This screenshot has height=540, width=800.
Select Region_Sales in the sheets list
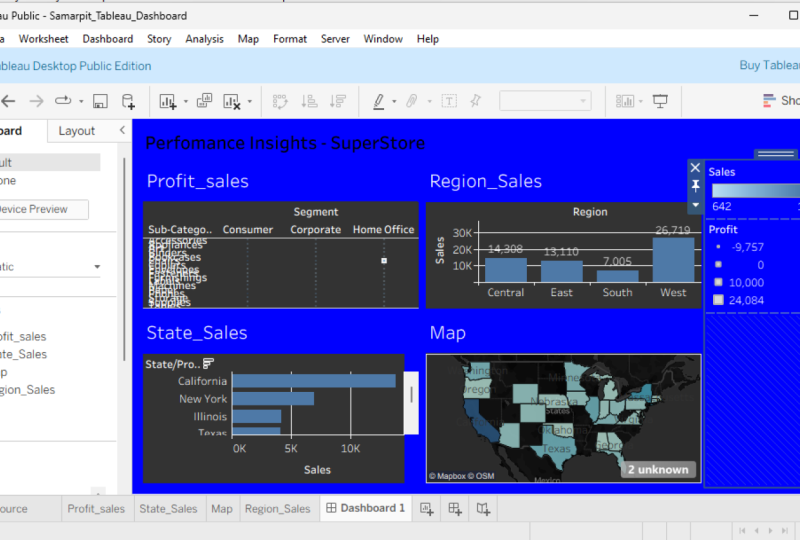click(x=28, y=390)
